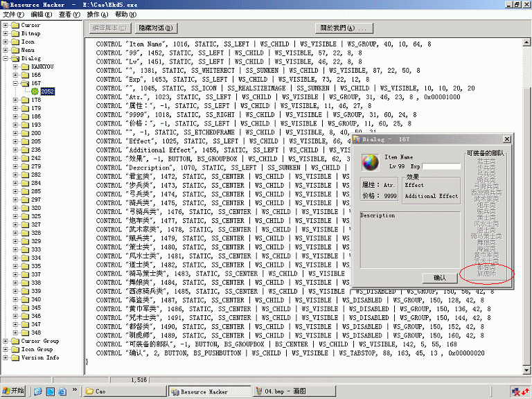Click the Exp input field in the dialog
Screen dimensions: 532x399
(x=441, y=166)
